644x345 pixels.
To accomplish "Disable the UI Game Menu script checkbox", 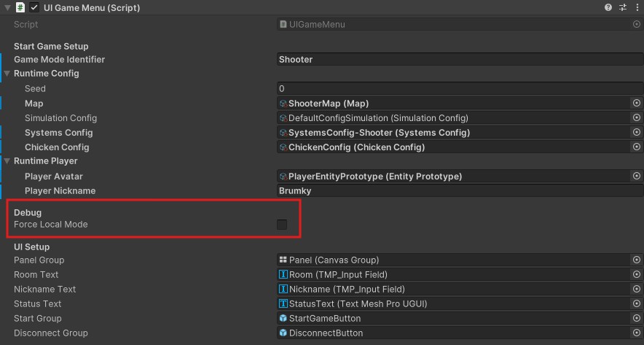I will (34, 7).
